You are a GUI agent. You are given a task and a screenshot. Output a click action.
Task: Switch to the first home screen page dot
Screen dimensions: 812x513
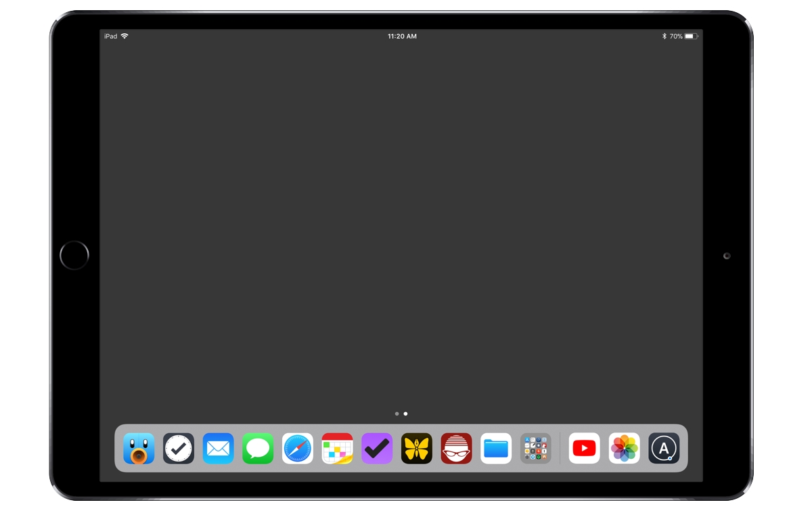pyautogui.click(x=397, y=414)
